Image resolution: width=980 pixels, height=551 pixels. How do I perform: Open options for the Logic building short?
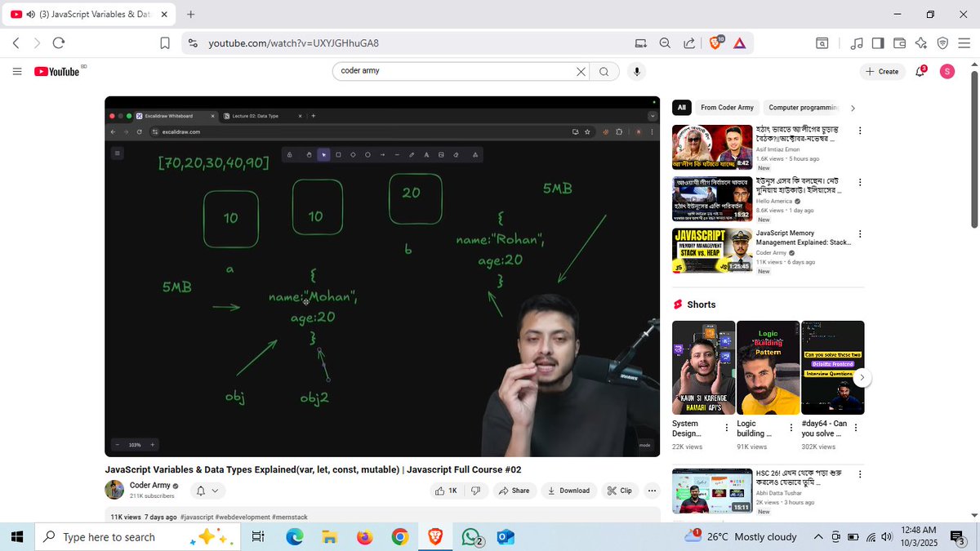pyautogui.click(x=791, y=428)
